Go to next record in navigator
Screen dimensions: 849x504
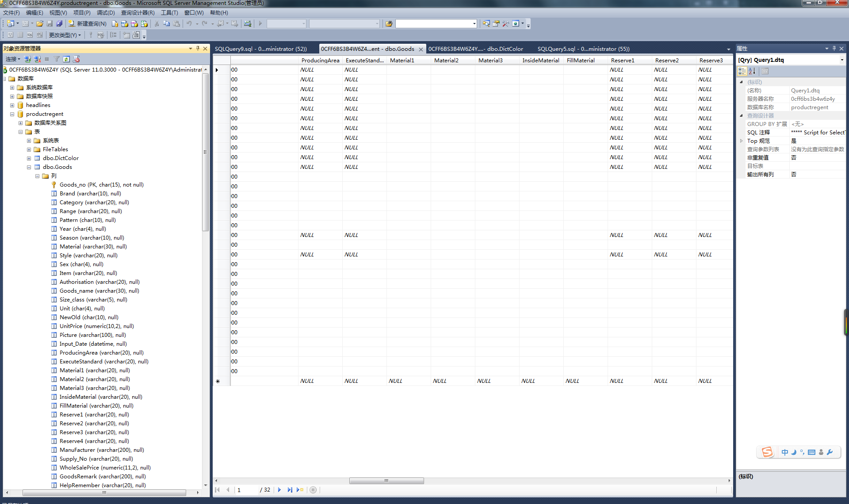279,490
